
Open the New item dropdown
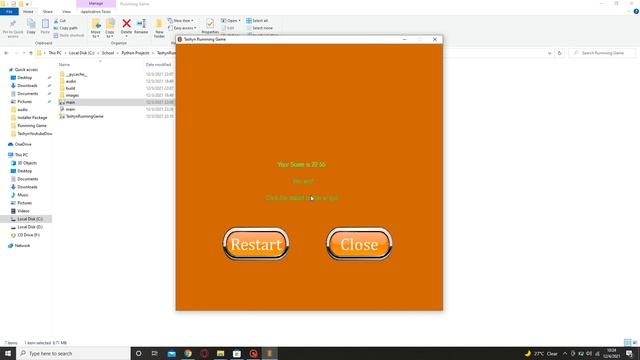point(181,21)
